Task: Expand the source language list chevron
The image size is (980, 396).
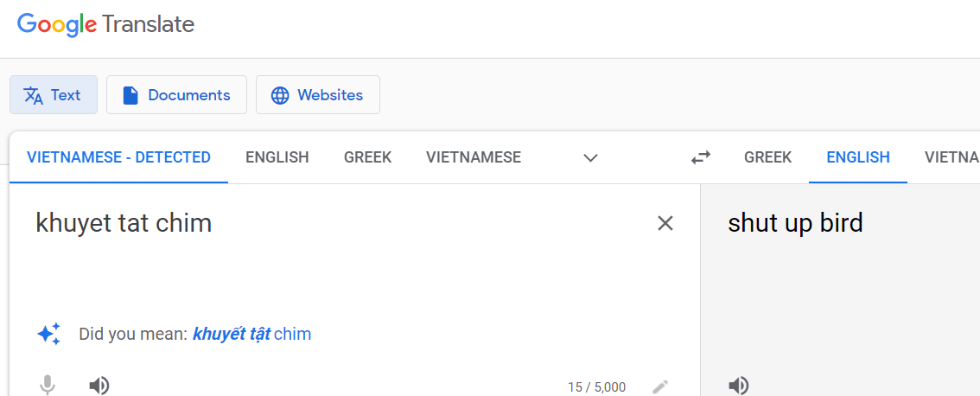Action: point(590,157)
